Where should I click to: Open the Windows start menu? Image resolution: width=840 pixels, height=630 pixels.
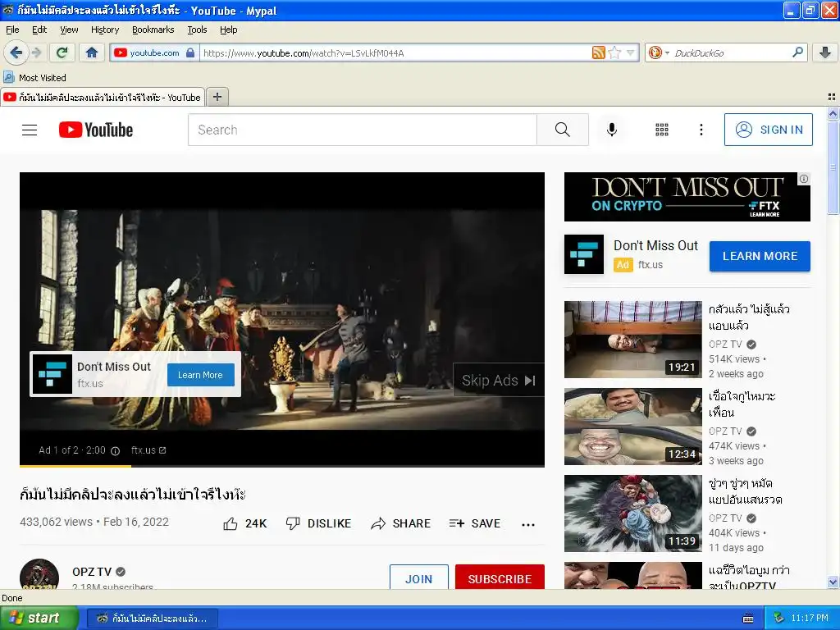(39, 618)
